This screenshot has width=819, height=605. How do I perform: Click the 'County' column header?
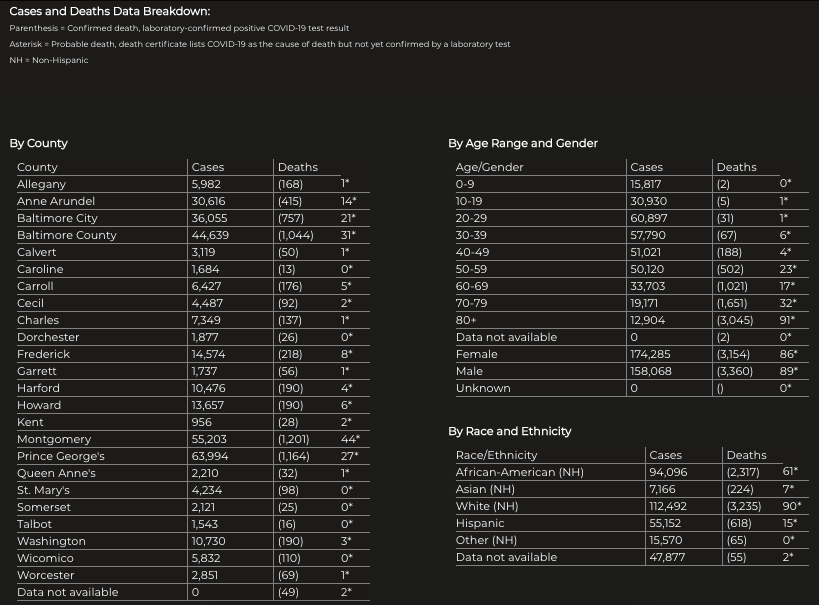37,167
